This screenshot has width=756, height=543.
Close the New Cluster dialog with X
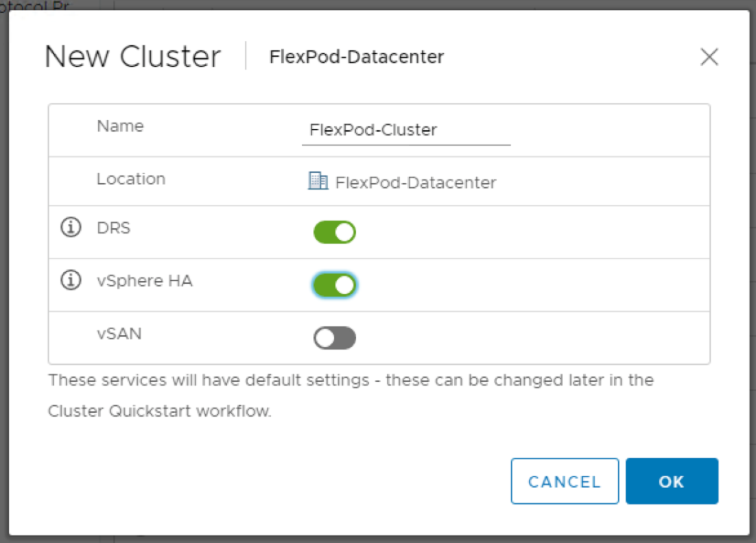[x=709, y=57]
